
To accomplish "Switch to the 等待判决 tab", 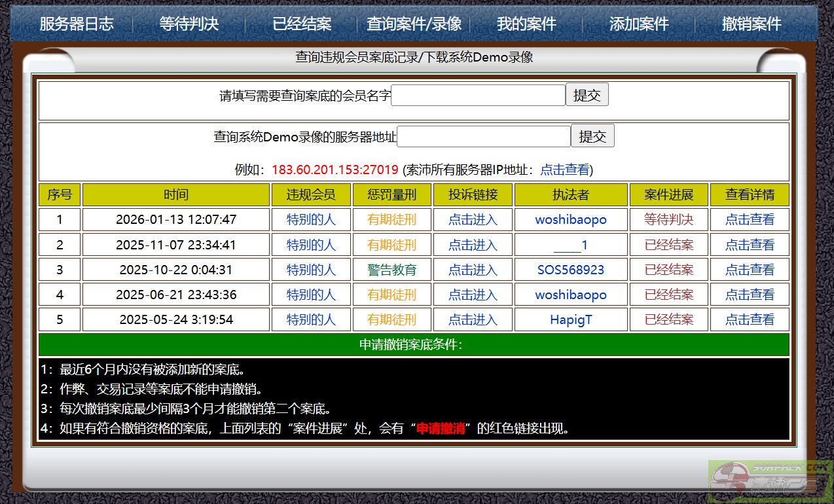I will point(189,24).
